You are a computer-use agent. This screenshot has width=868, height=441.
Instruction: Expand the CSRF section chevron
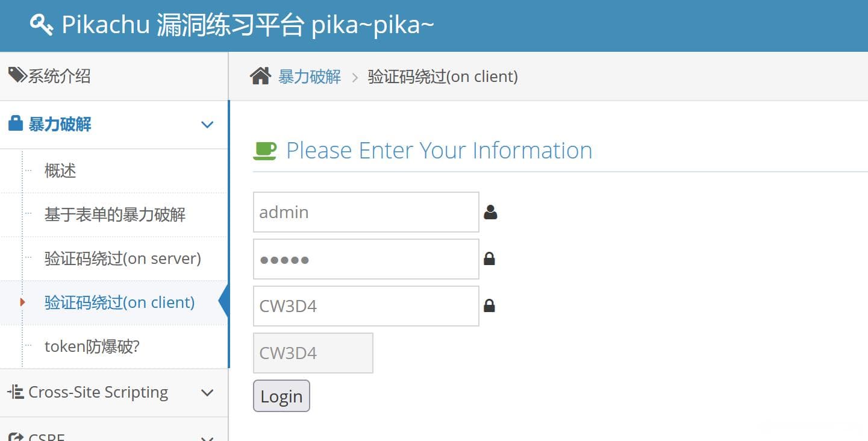click(x=207, y=438)
